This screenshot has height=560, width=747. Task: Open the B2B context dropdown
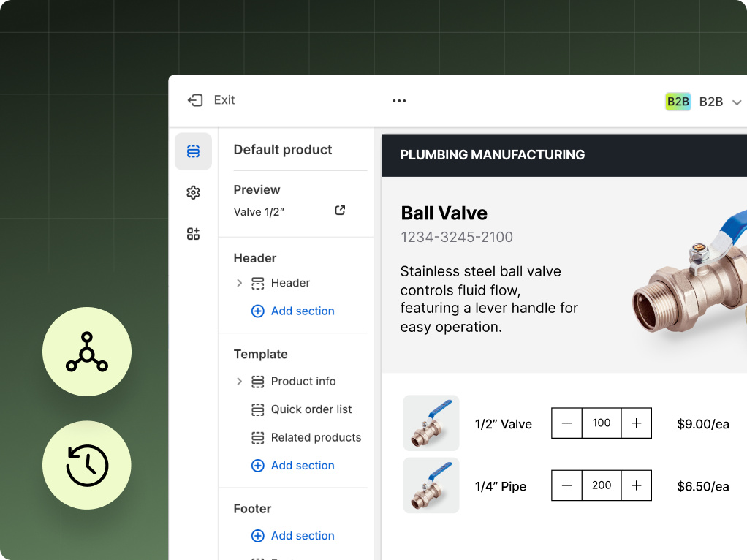point(719,102)
